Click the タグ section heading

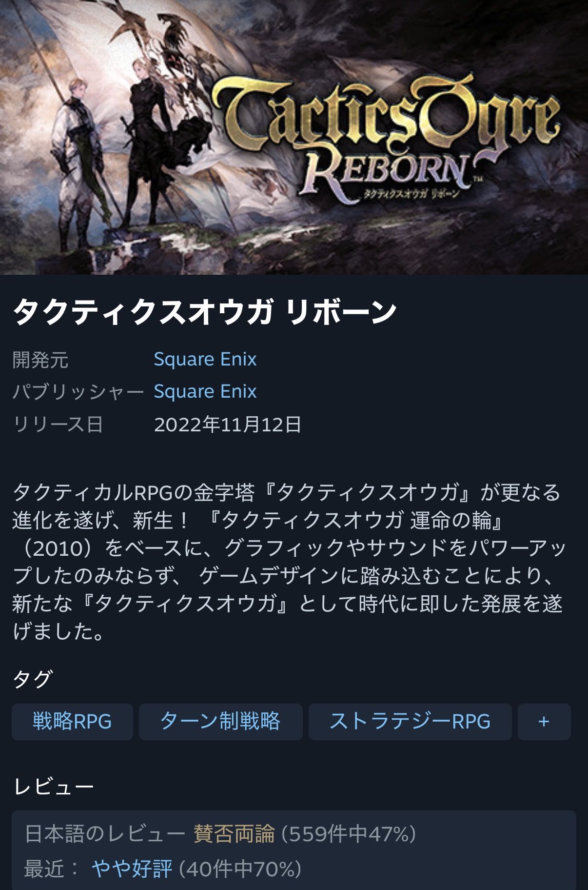click(32, 679)
